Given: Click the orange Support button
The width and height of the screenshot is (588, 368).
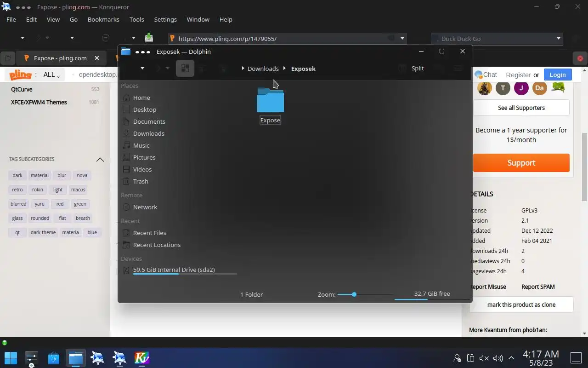Looking at the screenshot, I should click(521, 163).
